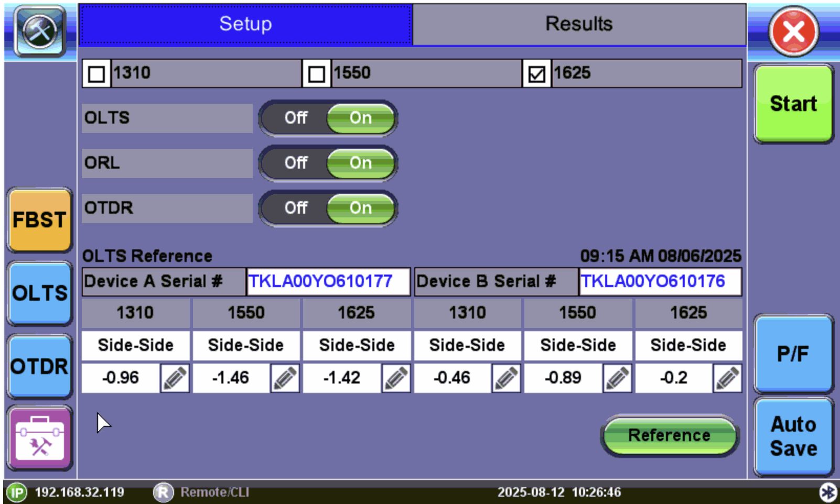Enable the 1310 wavelength checkbox
This screenshot has width=840, height=504.
point(96,73)
